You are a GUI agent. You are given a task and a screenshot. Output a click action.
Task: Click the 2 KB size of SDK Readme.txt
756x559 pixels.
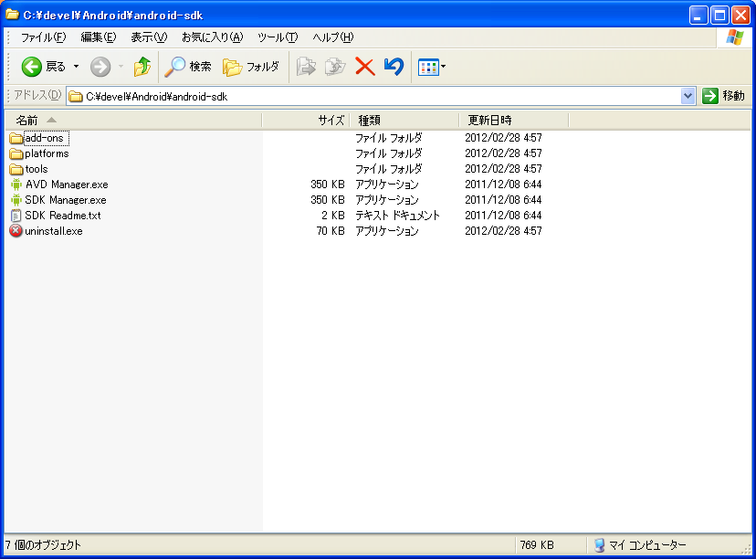click(333, 216)
